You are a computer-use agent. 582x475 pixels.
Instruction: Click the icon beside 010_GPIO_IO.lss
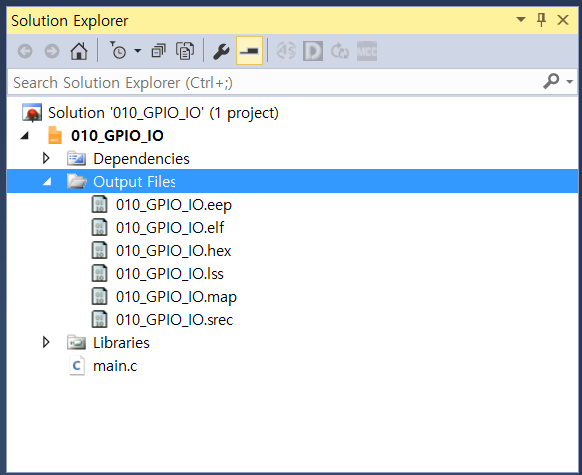(99, 273)
